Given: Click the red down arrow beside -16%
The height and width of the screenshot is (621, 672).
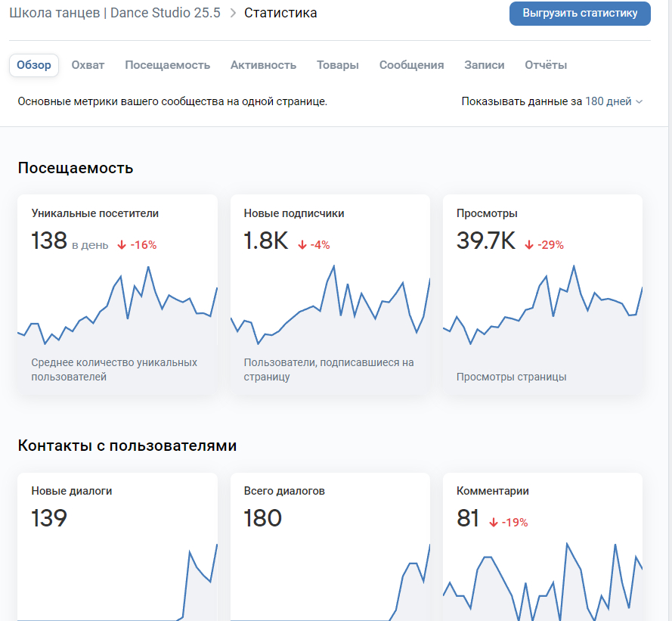Looking at the screenshot, I should point(122,245).
